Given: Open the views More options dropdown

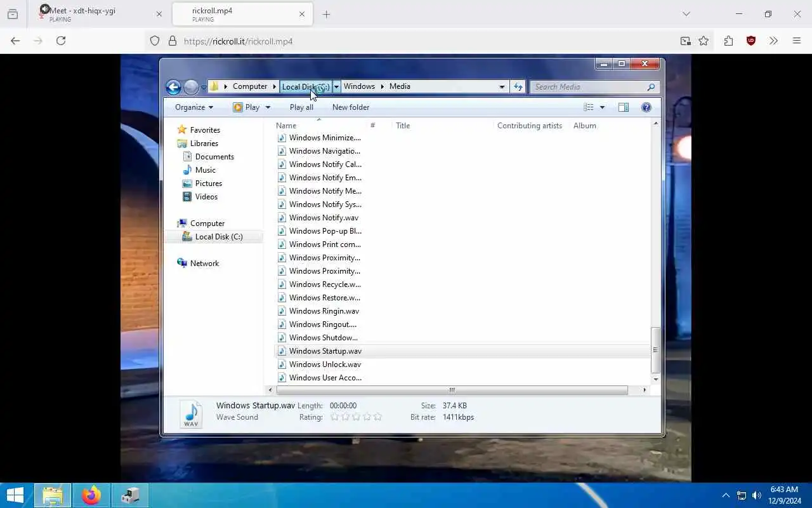Looking at the screenshot, I should tap(602, 107).
